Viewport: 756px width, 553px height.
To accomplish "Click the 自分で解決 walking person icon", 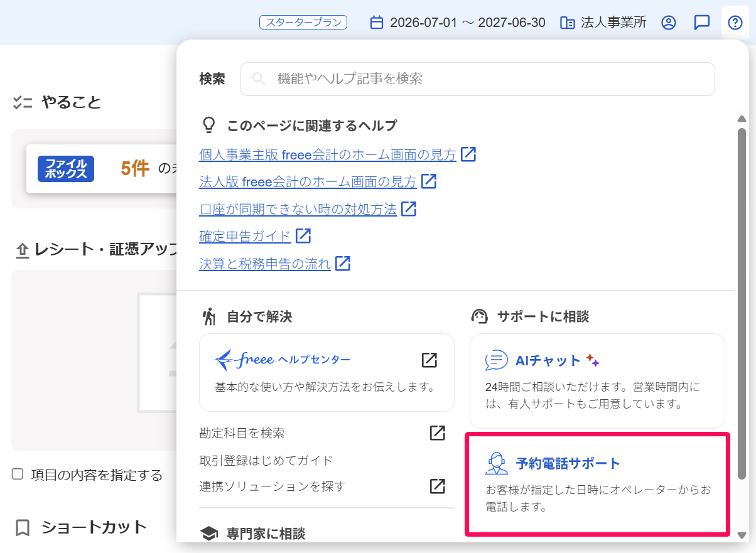I will [209, 316].
